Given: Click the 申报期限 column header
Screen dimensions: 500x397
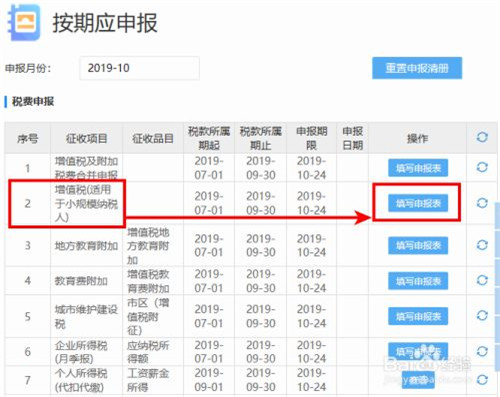Looking at the screenshot, I should [311, 138].
